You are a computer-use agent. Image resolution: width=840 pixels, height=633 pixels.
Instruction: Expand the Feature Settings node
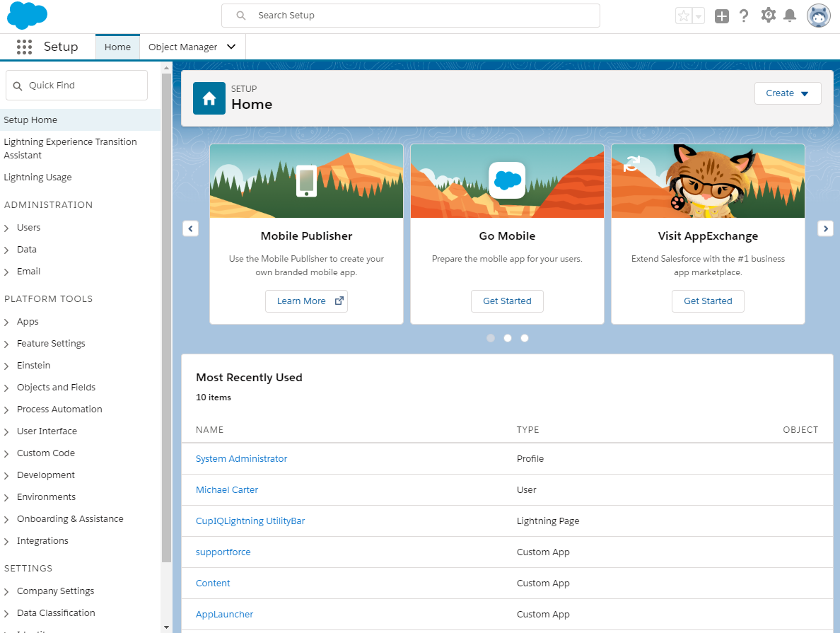tap(6, 344)
